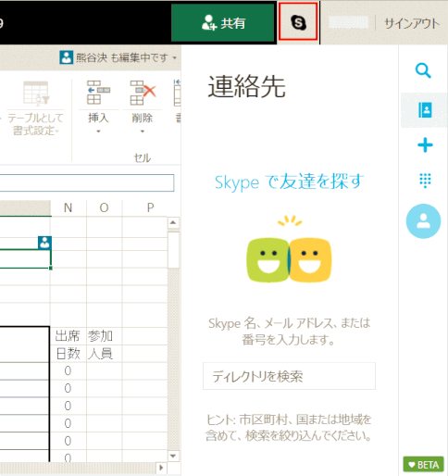This screenshot has height=476, width=448.
Task: Click the 削除 delete cells icon
Action: tap(143, 93)
